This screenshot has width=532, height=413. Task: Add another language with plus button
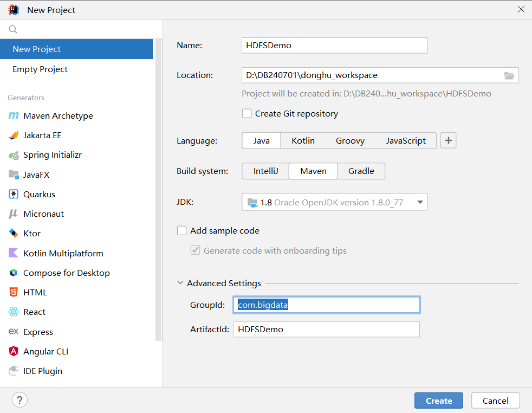click(x=448, y=141)
